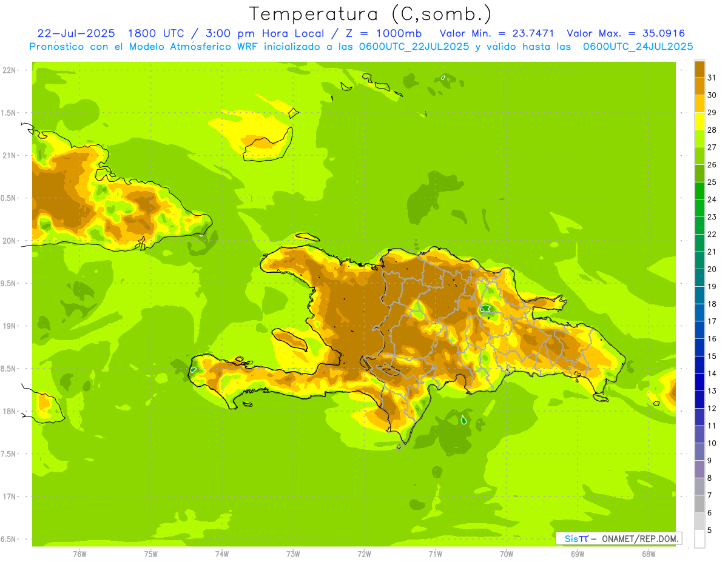The height and width of the screenshot is (562, 728).
Task: Click the title "Temperatura (C,somb.)"
Action: (370, 15)
